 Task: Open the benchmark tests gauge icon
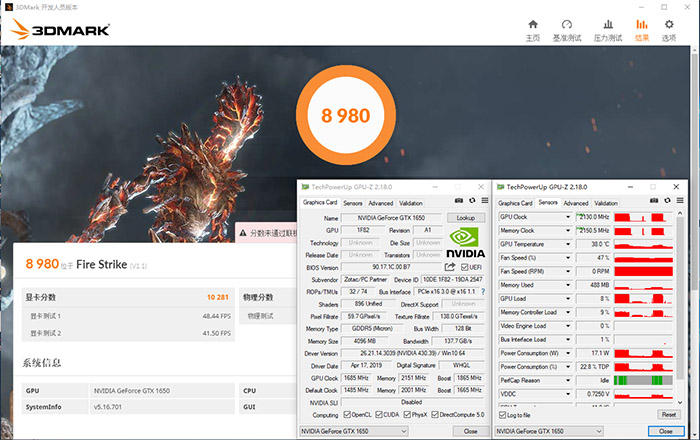pos(567,25)
